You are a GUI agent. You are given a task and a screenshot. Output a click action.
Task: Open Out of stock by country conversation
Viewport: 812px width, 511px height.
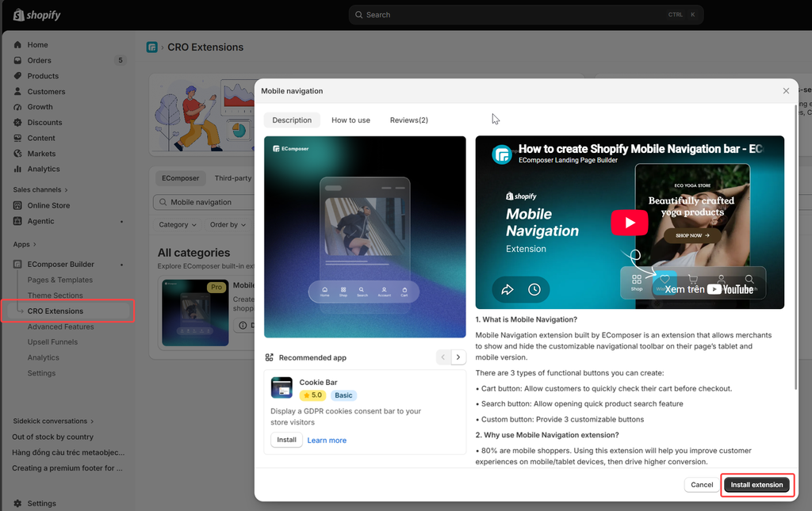coord(53,437)
